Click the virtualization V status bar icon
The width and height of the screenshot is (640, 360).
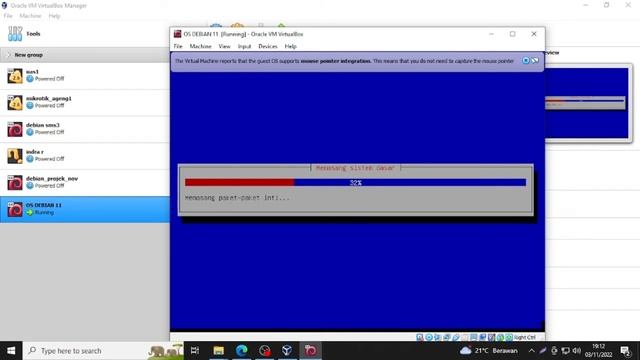click(491, 337)
